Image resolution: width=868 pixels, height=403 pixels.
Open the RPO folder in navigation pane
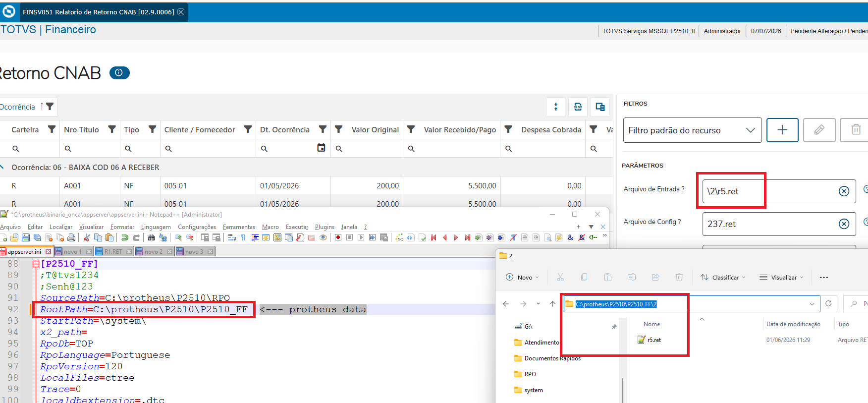tap(525, 374)
